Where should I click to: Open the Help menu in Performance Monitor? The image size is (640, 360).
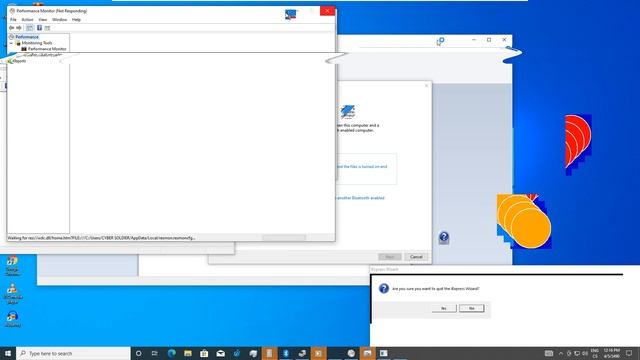(x=76, y=20)
